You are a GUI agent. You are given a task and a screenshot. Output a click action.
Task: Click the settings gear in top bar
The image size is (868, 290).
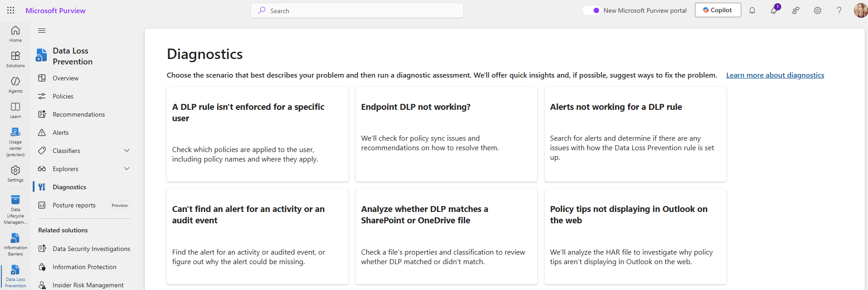coord(818,10)
